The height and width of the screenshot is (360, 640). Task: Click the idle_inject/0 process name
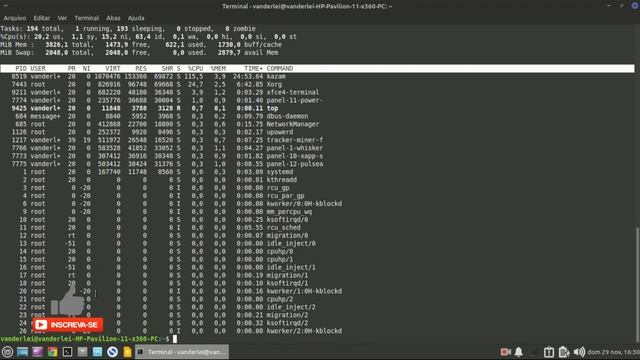tap(291, 244)
